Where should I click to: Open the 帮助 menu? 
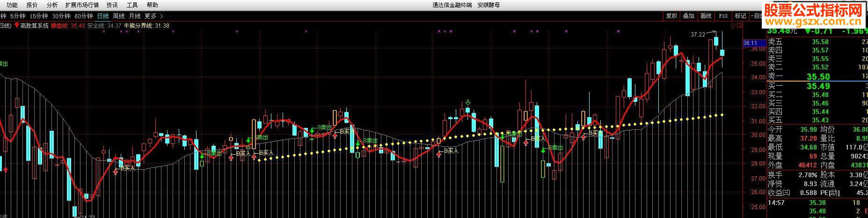click(x=153, y=5)
